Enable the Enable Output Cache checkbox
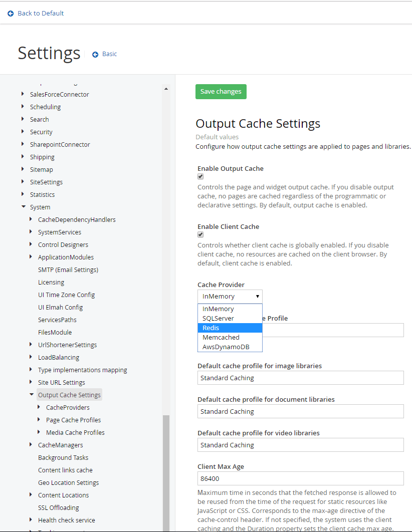 pos(200,176)
